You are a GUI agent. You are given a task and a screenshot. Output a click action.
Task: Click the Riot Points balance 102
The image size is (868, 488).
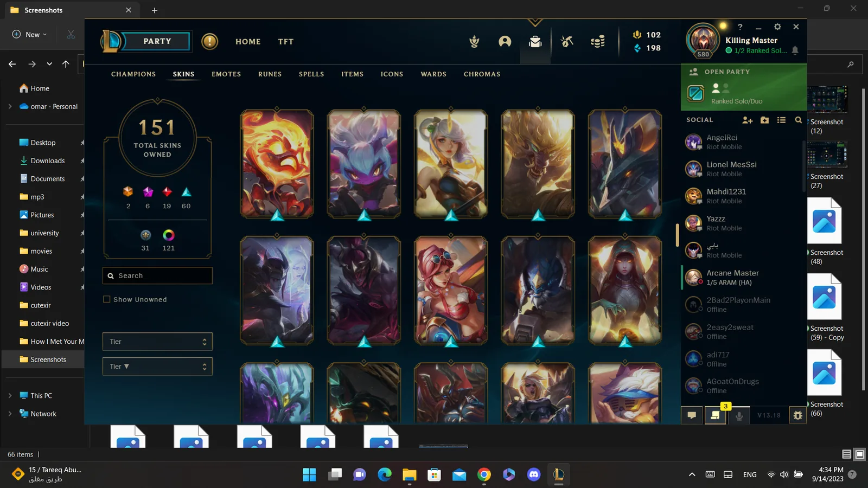click(x=647, y=35)
